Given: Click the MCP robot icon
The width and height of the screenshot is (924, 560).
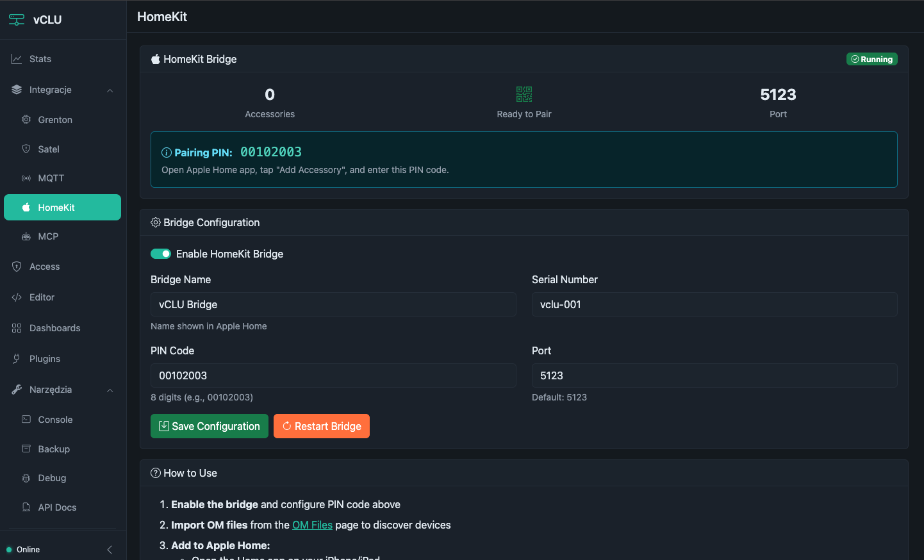Looking at the screenshot, I should coord(26,236).
